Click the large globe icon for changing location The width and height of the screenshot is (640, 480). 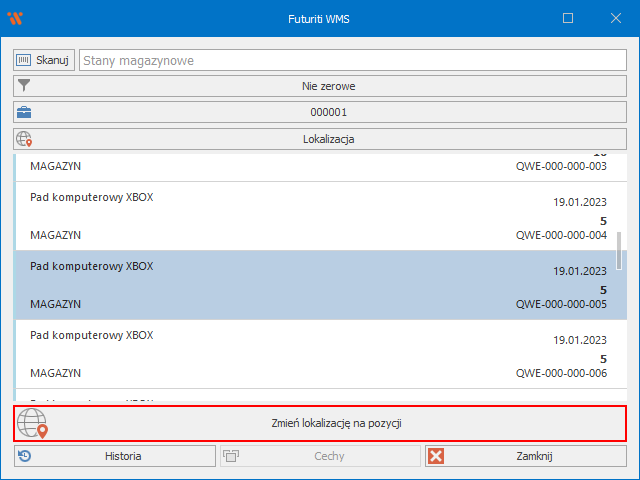(33, 423)
